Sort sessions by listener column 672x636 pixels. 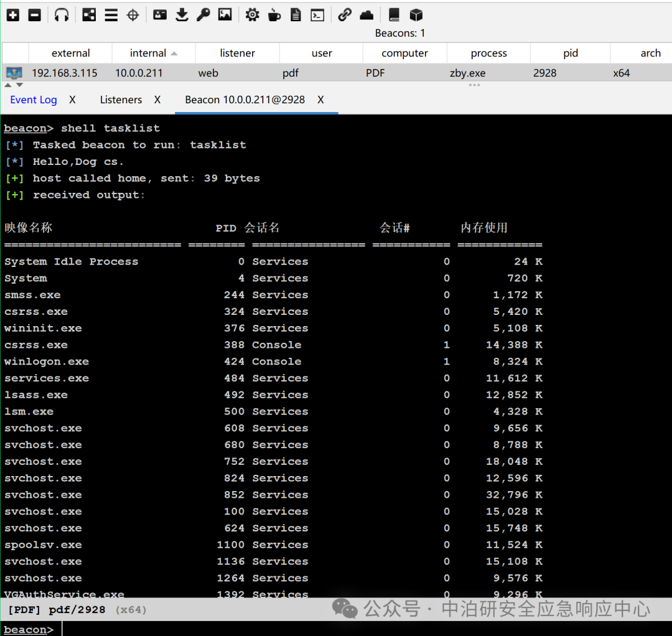(238, 53)
